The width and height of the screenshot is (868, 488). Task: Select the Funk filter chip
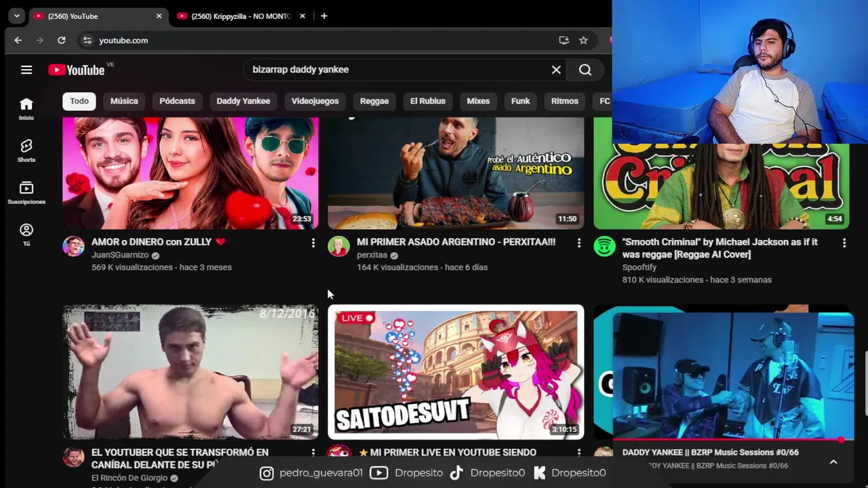click(520, 101)
